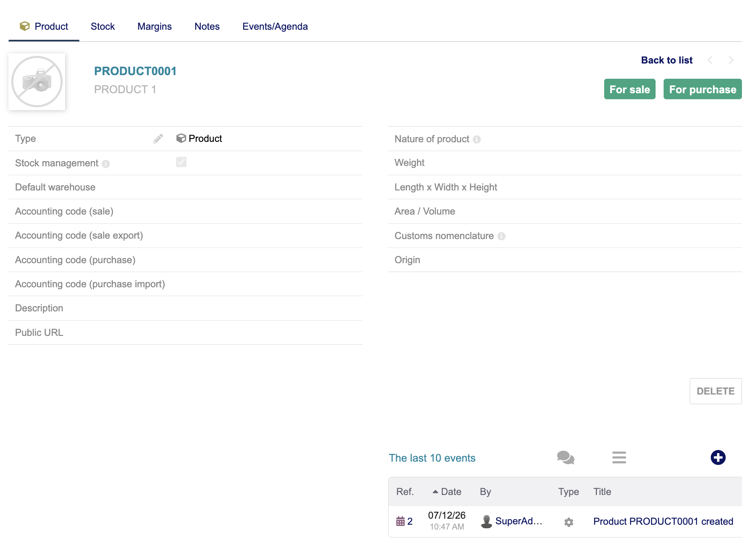The height and width of the screenshot is (544, 756).
Task: Click the Nature of product info icon
Action: (x=477, y=139)
